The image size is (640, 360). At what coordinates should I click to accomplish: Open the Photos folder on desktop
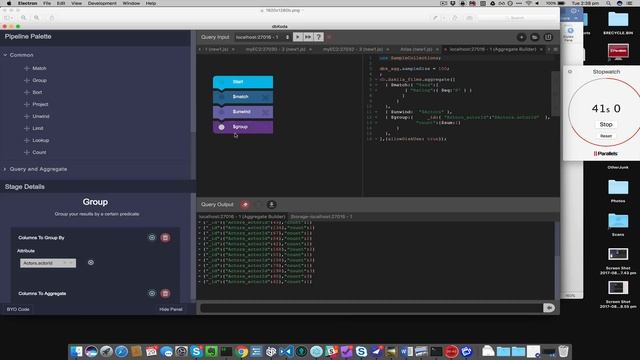(x=618, y=191)
